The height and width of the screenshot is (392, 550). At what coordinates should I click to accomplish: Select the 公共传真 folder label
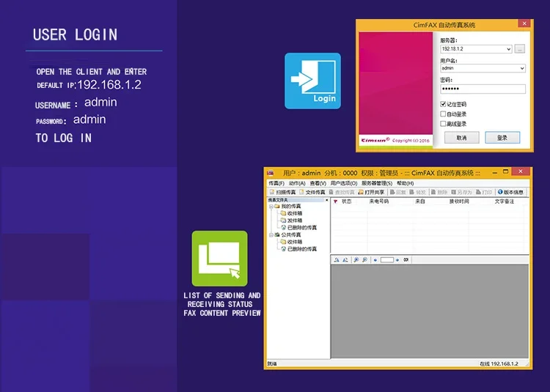coord(291,234)
